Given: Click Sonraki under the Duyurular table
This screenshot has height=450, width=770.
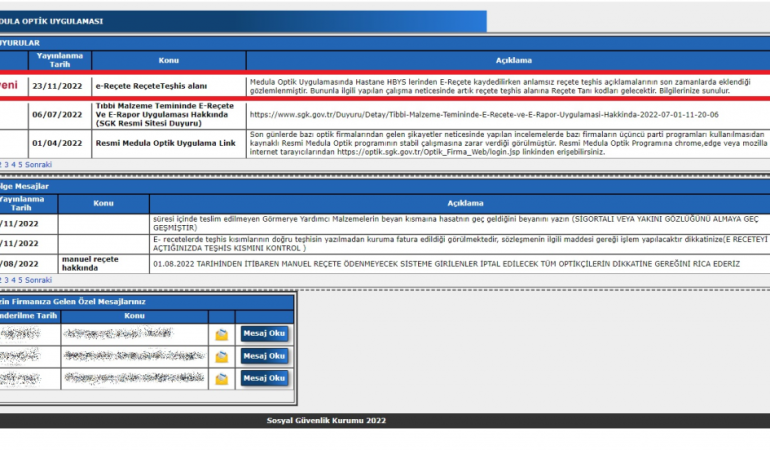Looking at the screenshot, I should (38, 164).
